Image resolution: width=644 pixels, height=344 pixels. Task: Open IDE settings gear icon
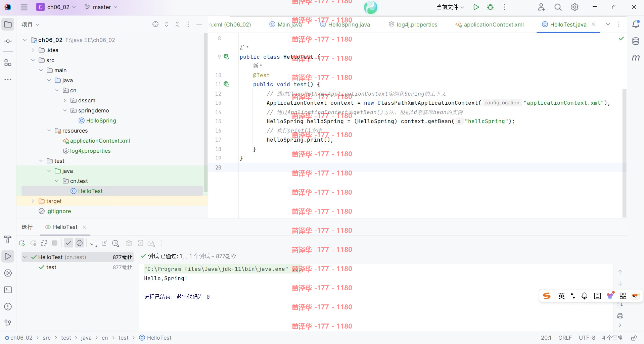point(575,7)
